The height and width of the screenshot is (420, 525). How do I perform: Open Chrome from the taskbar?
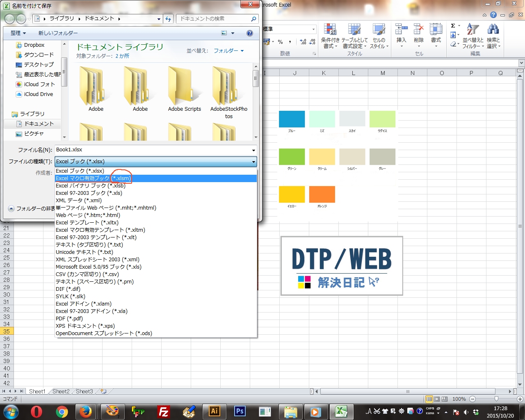[x=62, y=411]
